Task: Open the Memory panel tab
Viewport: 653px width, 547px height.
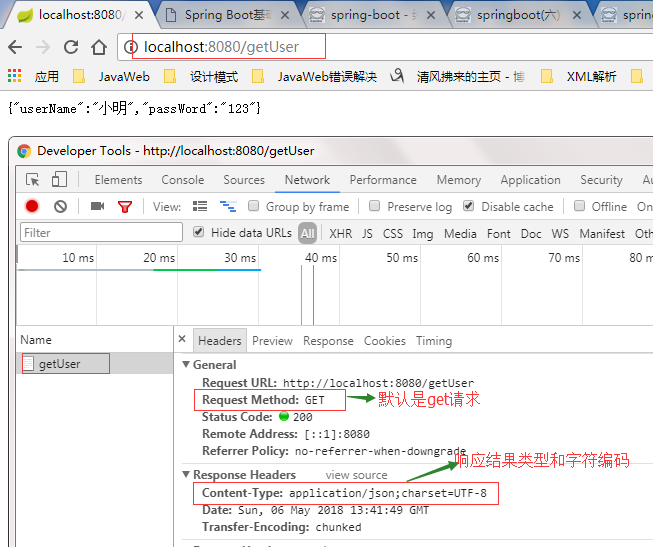Action: (x=459, y=180)
